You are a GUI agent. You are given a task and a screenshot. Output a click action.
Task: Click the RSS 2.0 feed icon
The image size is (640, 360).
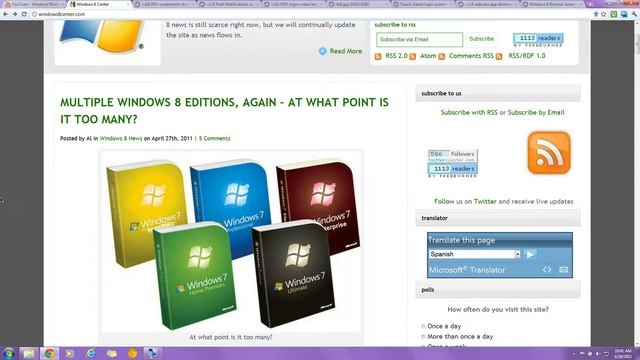pos(378,56)
